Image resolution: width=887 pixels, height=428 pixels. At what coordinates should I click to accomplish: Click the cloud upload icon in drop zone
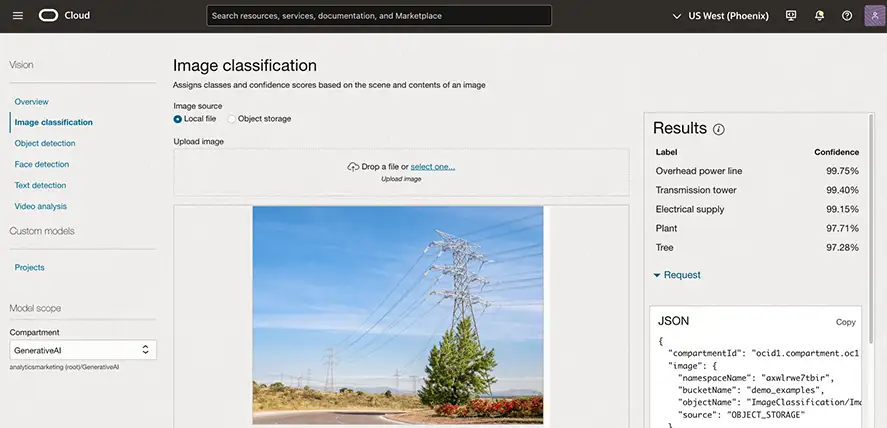[353, 167]
